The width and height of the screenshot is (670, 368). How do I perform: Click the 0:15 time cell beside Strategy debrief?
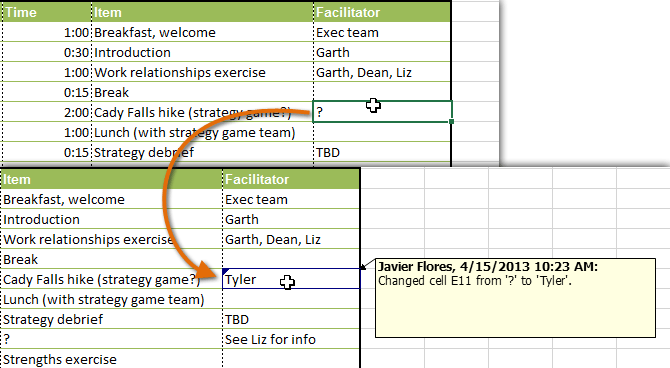point(47,153)
